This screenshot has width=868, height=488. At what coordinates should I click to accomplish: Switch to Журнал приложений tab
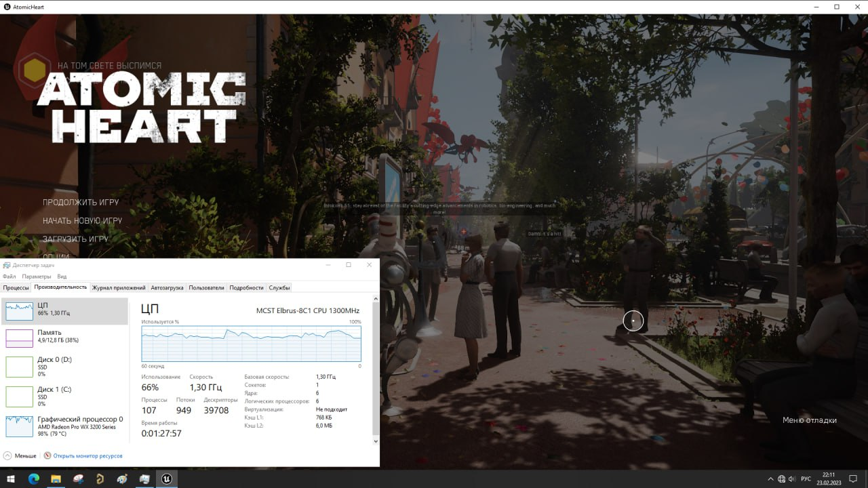(x=119, y=287)
